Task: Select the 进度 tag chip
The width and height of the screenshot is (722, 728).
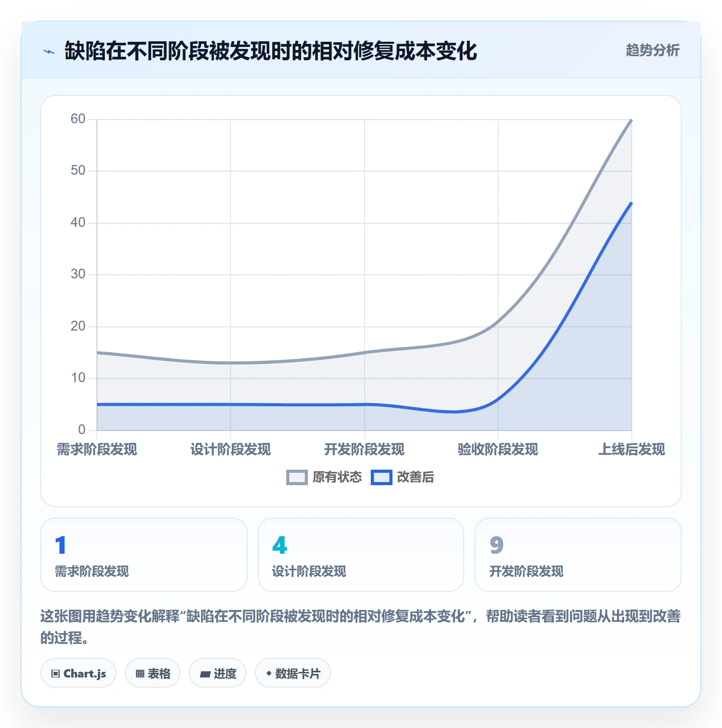Action: (x=218, y=673)
